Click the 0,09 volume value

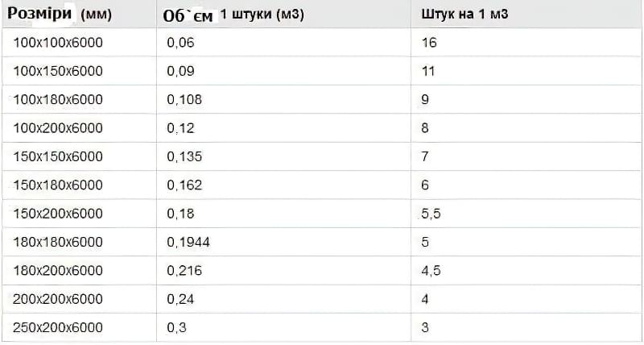[x=180, y=71]
